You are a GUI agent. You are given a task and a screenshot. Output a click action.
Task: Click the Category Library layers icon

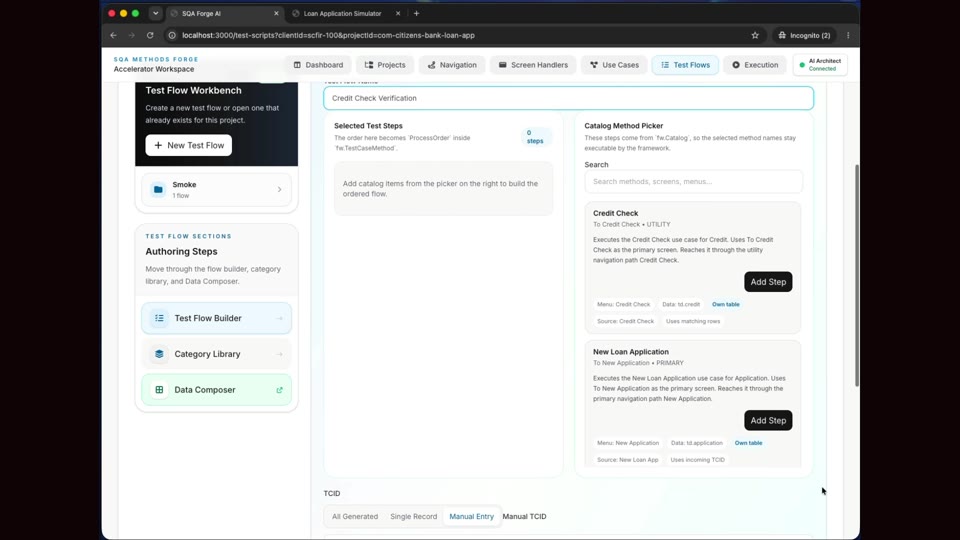pos(159,354)
